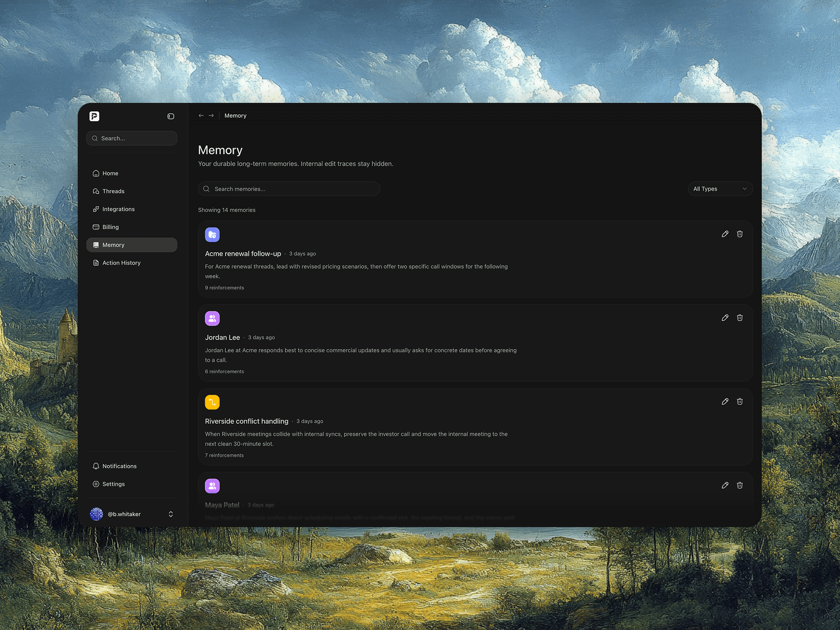Viewport: 840px width, 630px height.
Task: Navigate forward with the right arrow
Action: click(x=211, y=115)
